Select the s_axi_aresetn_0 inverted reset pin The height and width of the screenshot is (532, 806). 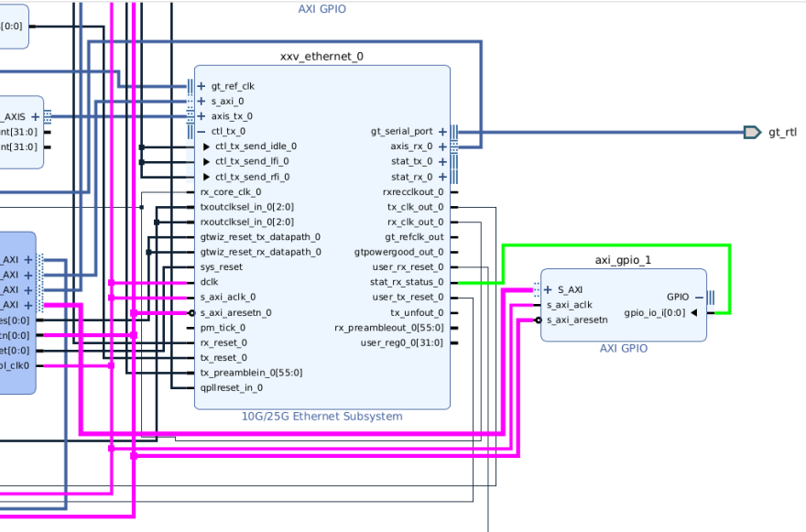[192, 312]
